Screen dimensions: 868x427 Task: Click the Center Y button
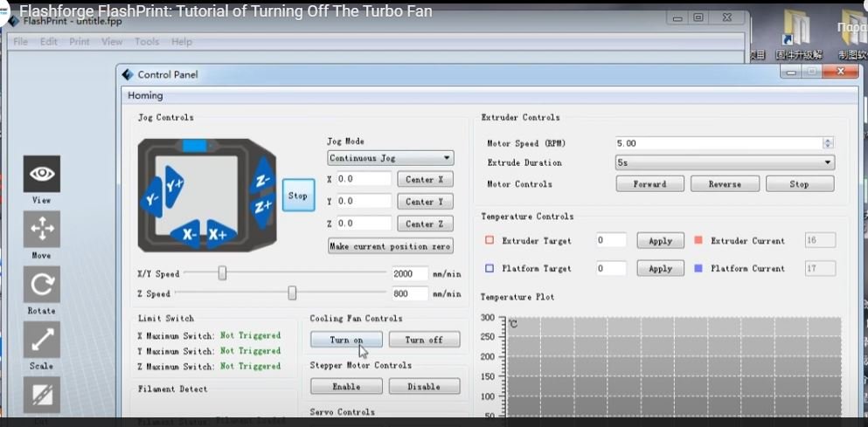coord(425,202)
